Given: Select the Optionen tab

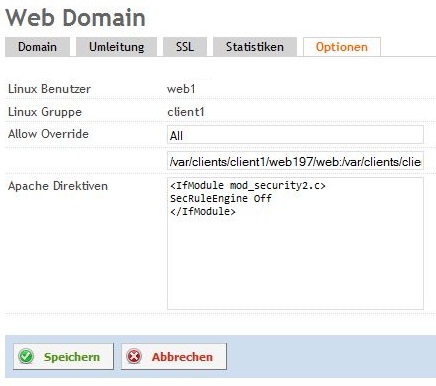Looking at the screenshot, I should coord(342,47).
